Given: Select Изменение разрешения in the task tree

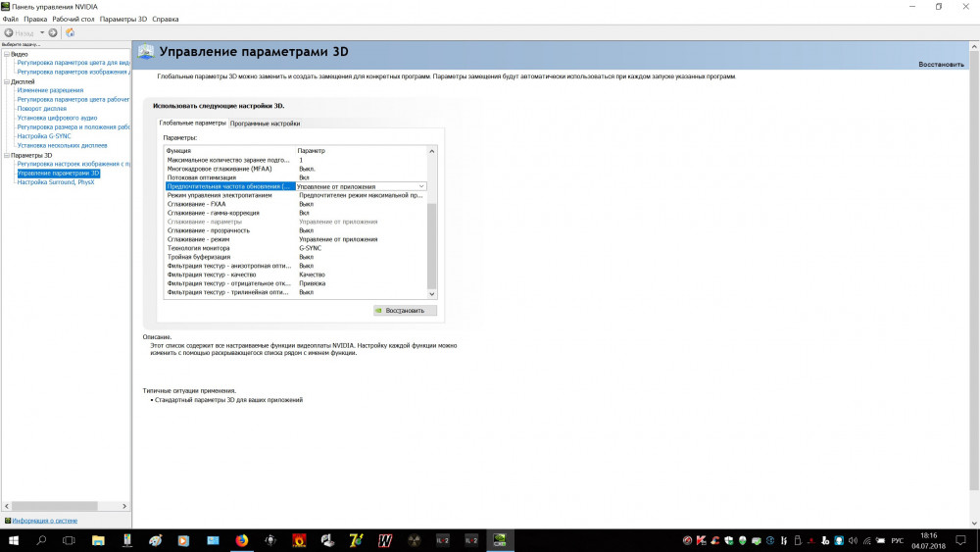Looking at the screenshot, I should [50, 90].
